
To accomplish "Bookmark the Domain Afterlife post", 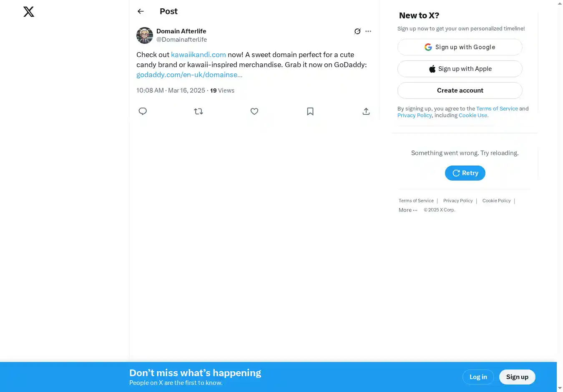I will tap(310, 111).
